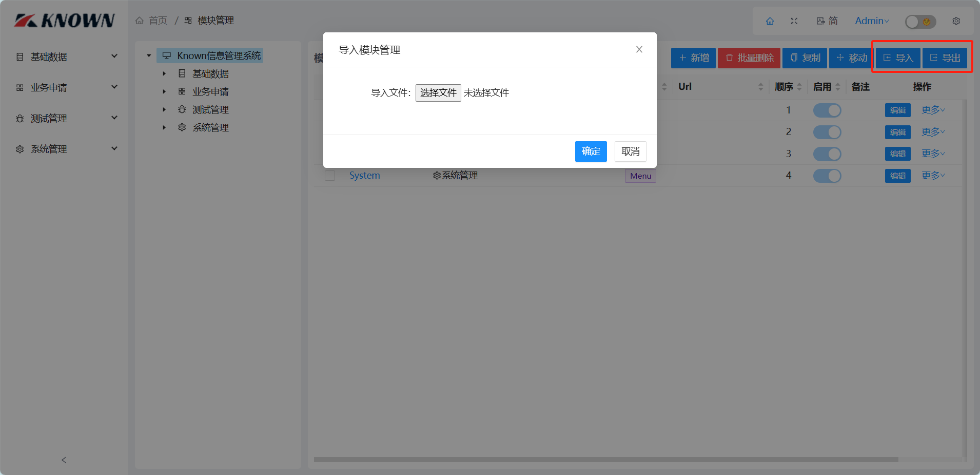This screenshot has height=475, width=980.
Task: Click the 移动 button
Action: click(851, 58)
